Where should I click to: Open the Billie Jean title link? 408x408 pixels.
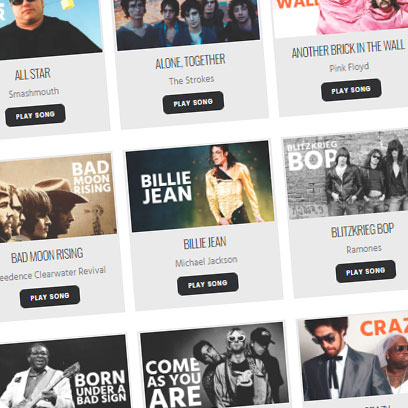(x=205, y=243)
